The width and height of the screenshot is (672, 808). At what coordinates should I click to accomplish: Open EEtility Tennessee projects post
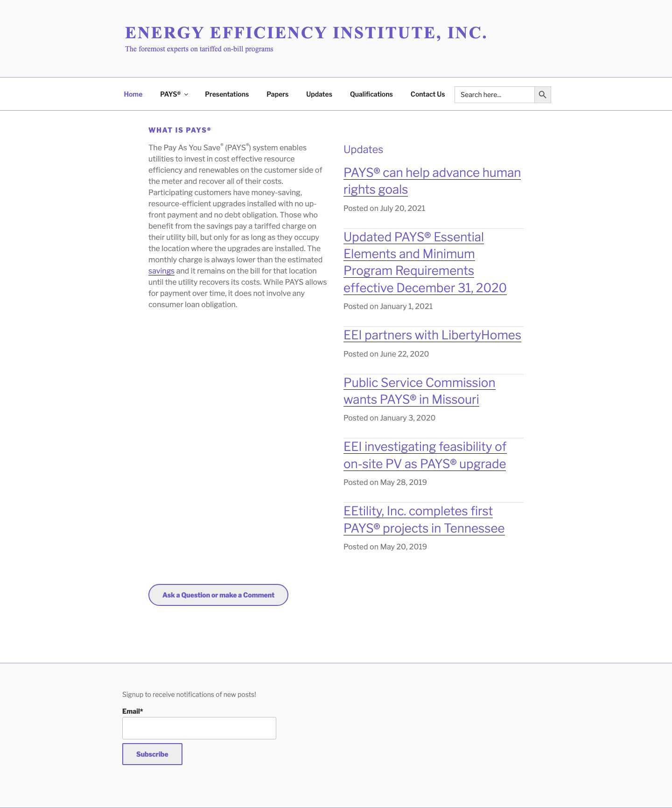(x=424, y=520)
